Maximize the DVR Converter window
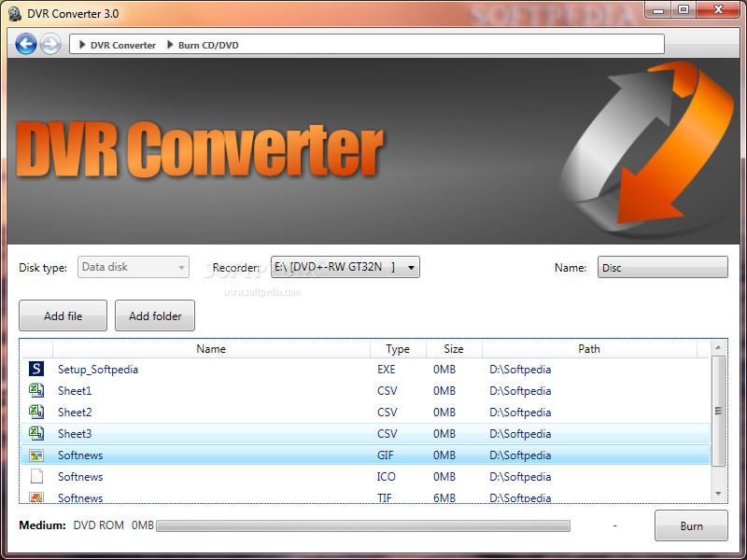The width and height of the screenshot is (747, 560). click(x=684, y=9)
